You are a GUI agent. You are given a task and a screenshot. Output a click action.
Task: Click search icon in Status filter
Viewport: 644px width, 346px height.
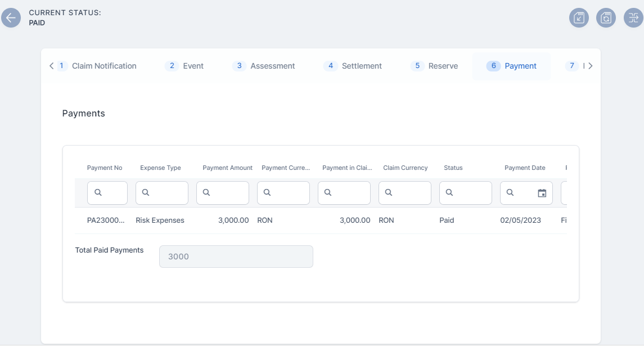[450, 192]
